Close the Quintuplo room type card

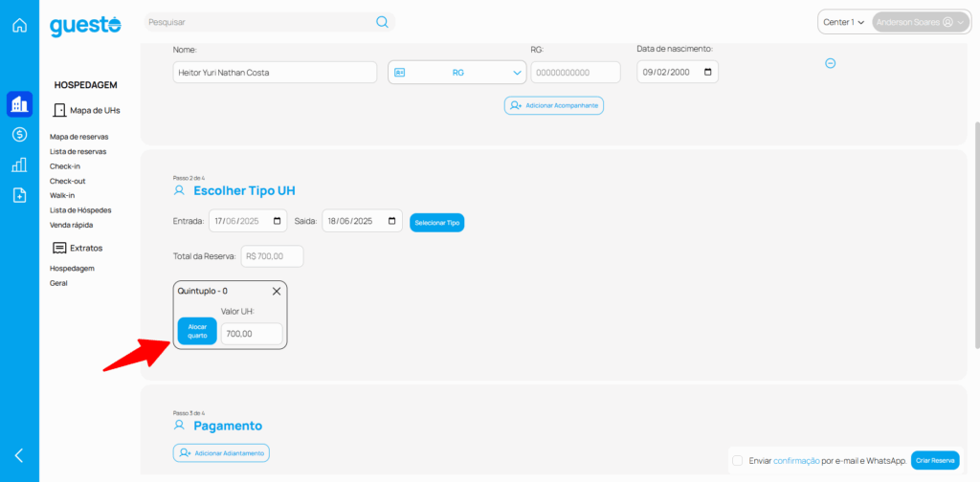pyautogui.click(x=277, y=291)
